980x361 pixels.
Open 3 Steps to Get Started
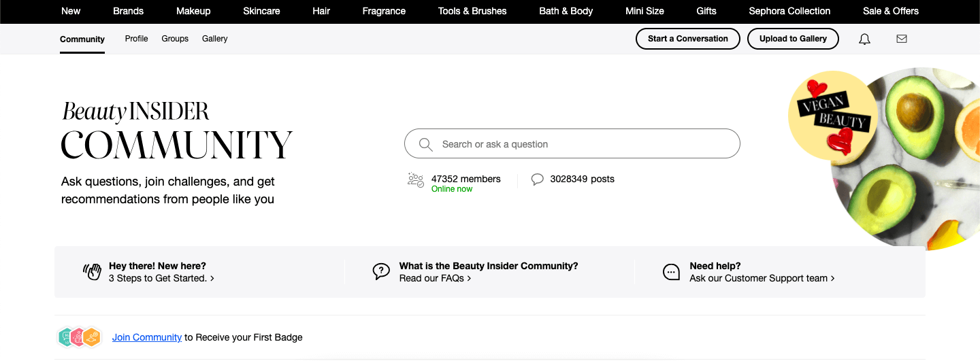click(161, 278)
